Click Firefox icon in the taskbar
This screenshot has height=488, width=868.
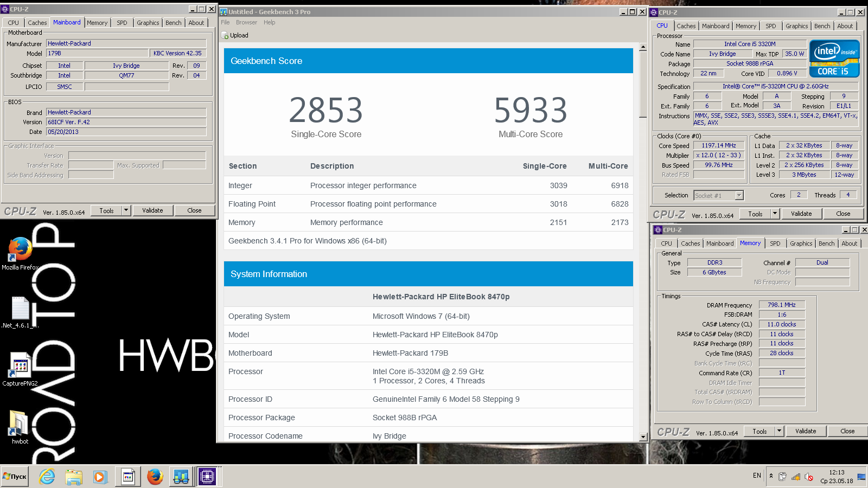click(155, 477)
